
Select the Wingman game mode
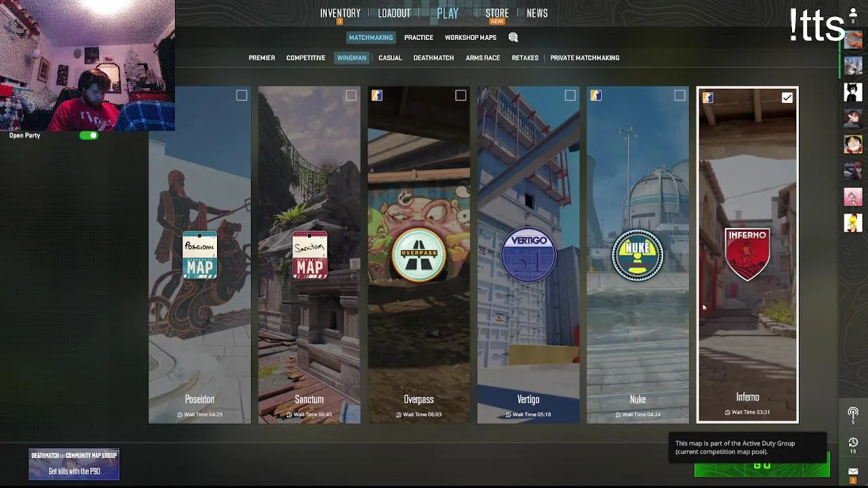352,58
